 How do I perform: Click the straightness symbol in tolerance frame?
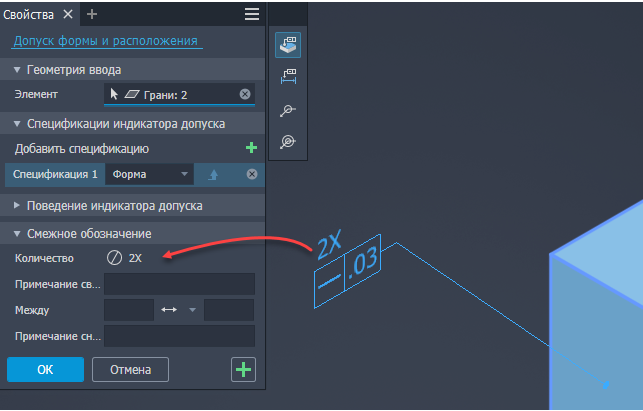(329, 281)
